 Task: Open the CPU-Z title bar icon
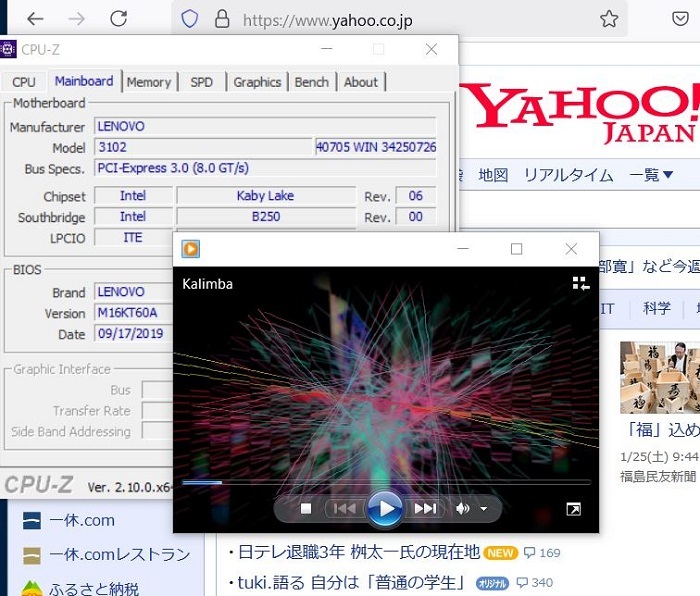pos(8,49)
